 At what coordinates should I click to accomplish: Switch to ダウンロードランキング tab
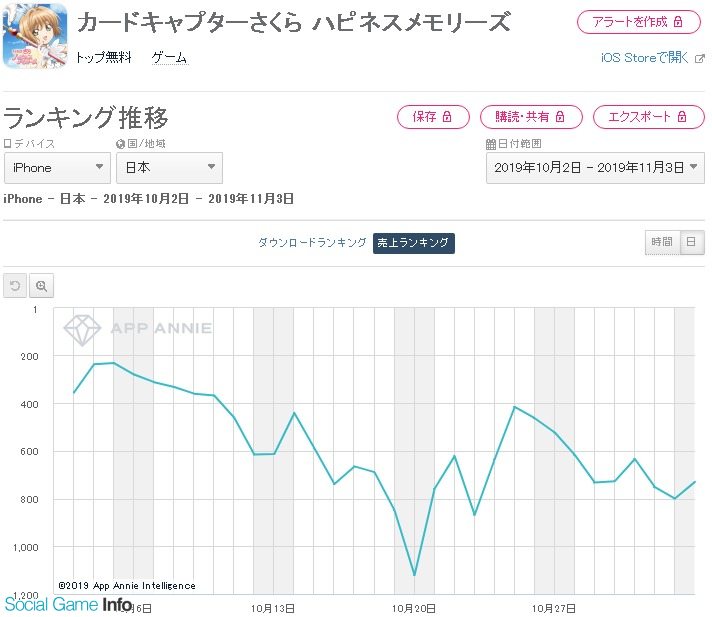click(312, 242)
